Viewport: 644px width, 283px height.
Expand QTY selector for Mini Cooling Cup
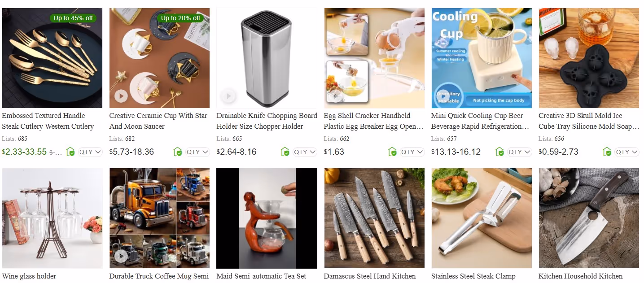(x=520, y=152)
